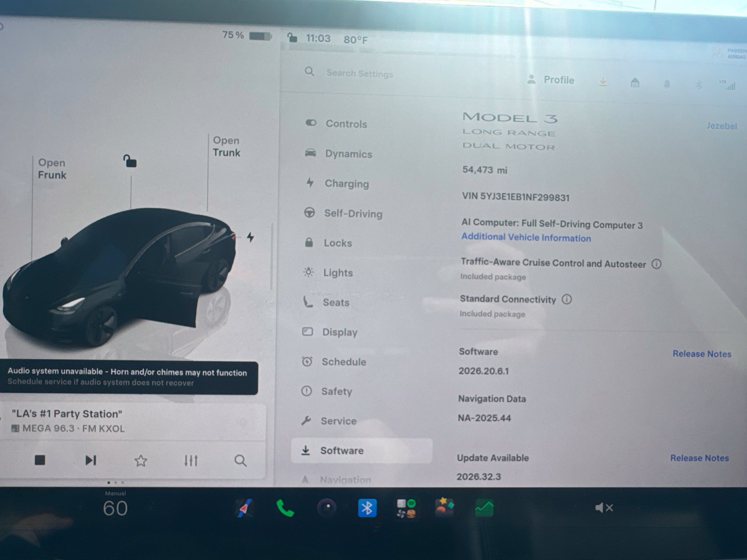Open the Phone app in the dock
This screenshot has height=560, width=747.
coord(285,508)
